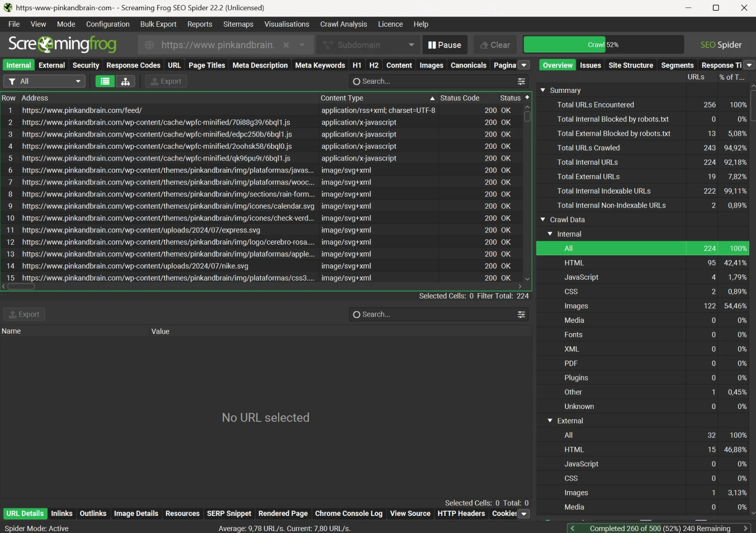Click the upper Export button
Screen dimensions: 756x533
pyautogui.click(x=166, y=81)
